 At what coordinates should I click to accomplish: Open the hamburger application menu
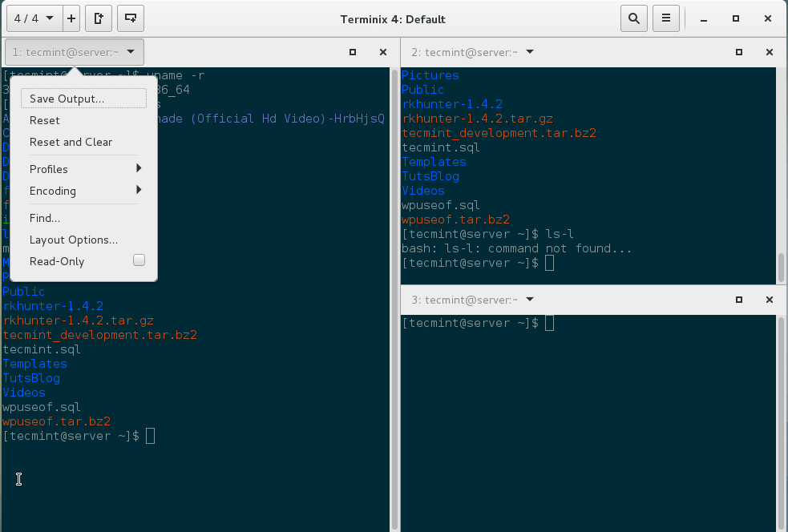[665, 18]
